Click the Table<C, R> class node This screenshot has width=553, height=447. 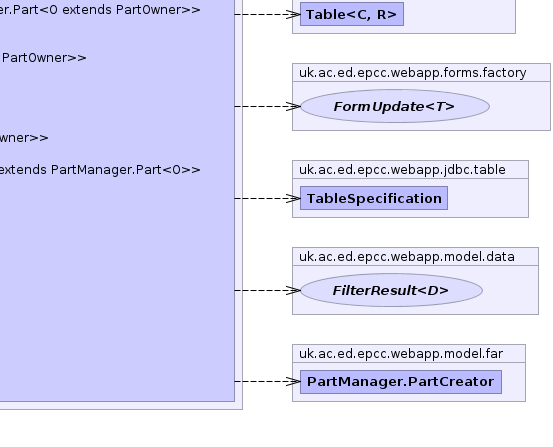(352, 14)
